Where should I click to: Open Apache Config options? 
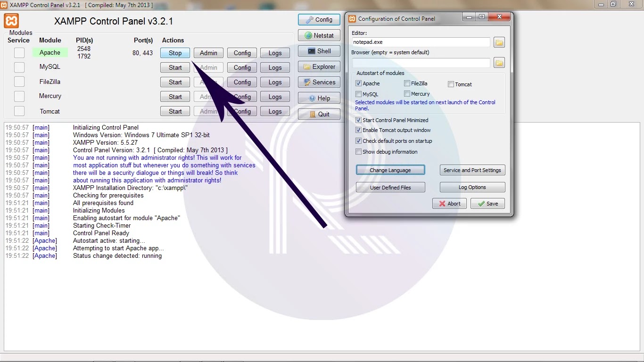[x=242, y=53]
